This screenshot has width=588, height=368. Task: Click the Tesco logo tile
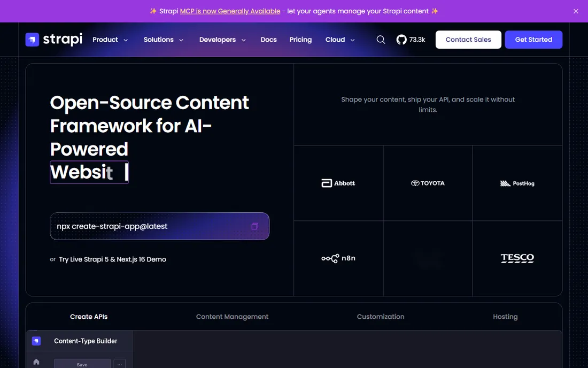(x=517, y=258)
